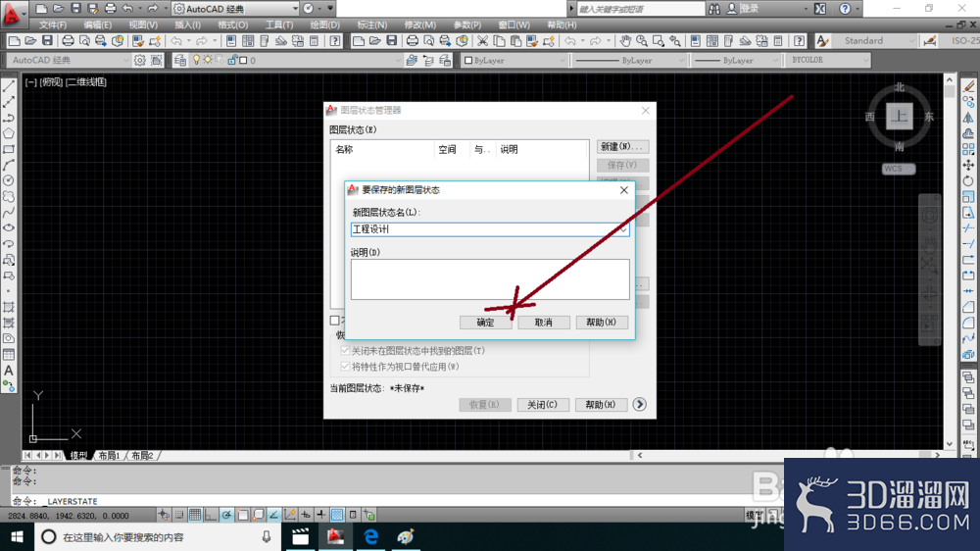Click the Workspace Settings gear icon

coord(140,60)
